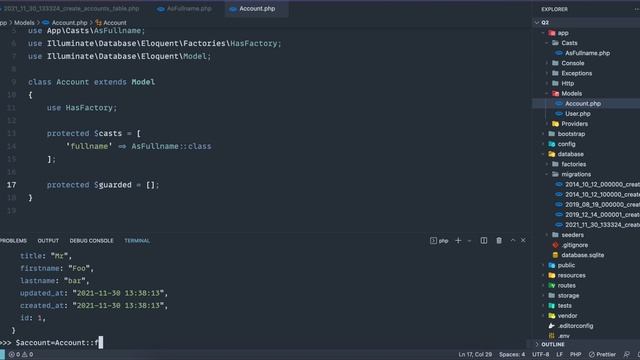
Task: Expand the public folder
Action: [566, 265]
